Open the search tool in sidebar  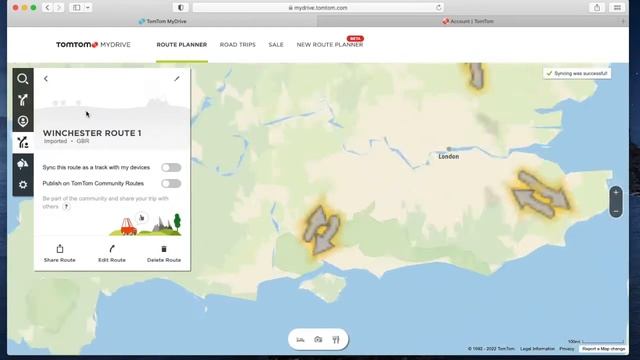23,78
